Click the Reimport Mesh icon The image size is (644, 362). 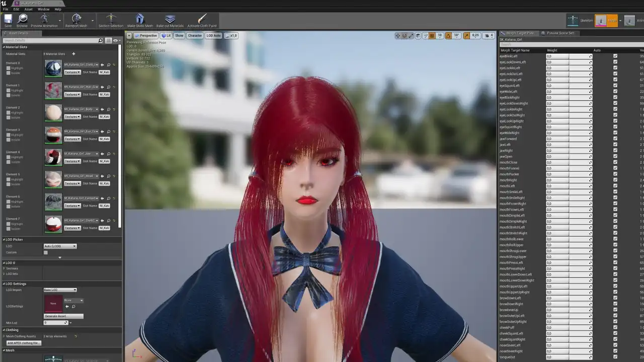76,20
